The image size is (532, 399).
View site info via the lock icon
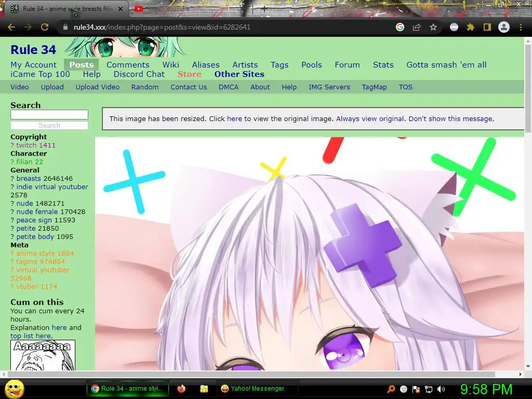coord(65,27)
